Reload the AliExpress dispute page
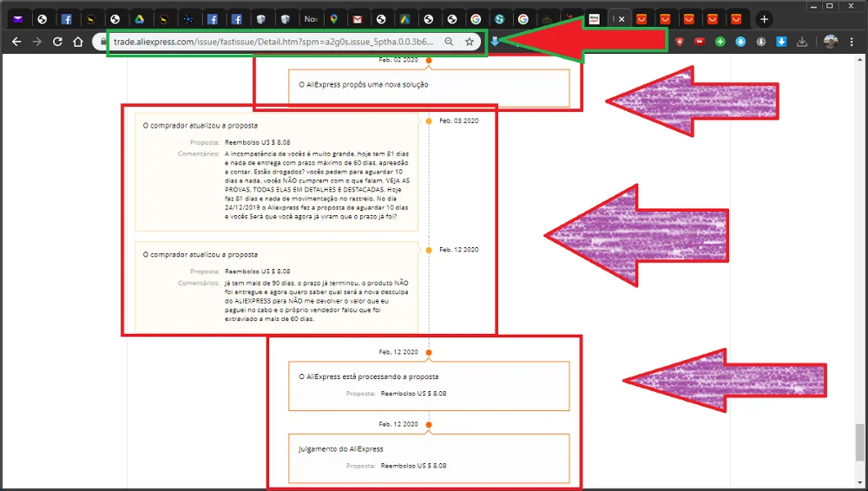Image resolution: width=868 pixels, height=491 pixels. tap(57, 42)
